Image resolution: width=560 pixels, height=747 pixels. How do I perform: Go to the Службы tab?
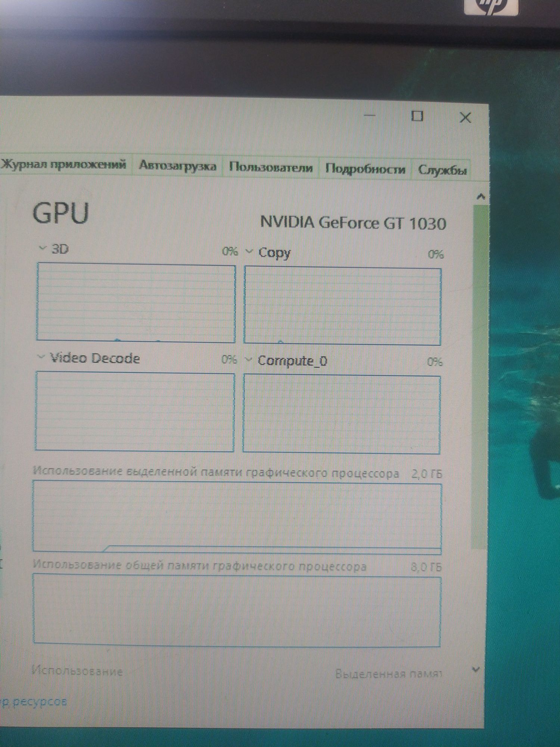(x=442, y=170)
